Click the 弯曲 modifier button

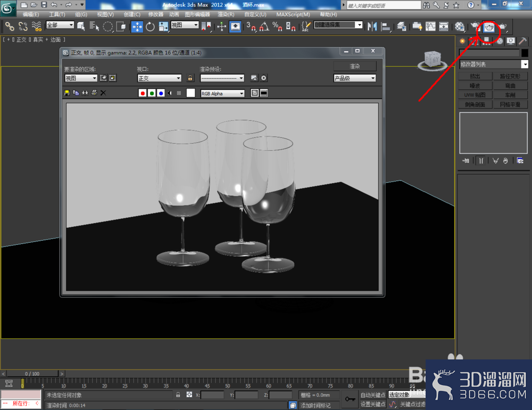(510, 86)
